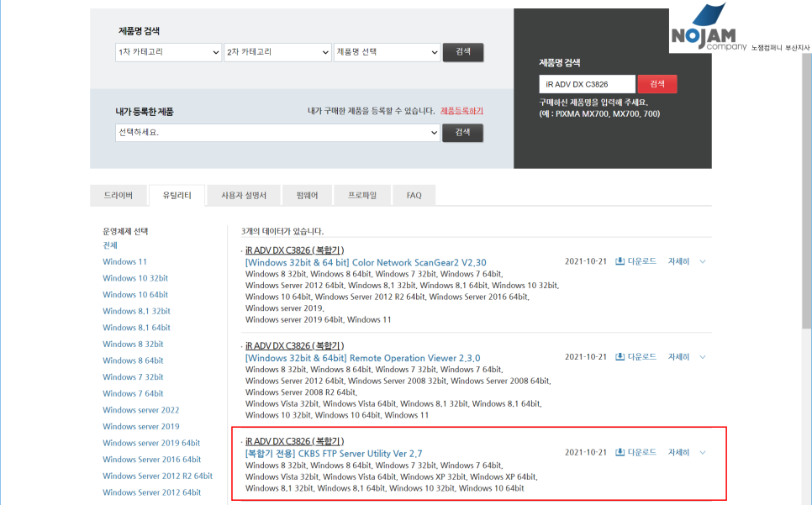Viewport: 812px width, 505px height.
Task: Switch to the 드라이버 tab
Action: [x=118, y=196]
